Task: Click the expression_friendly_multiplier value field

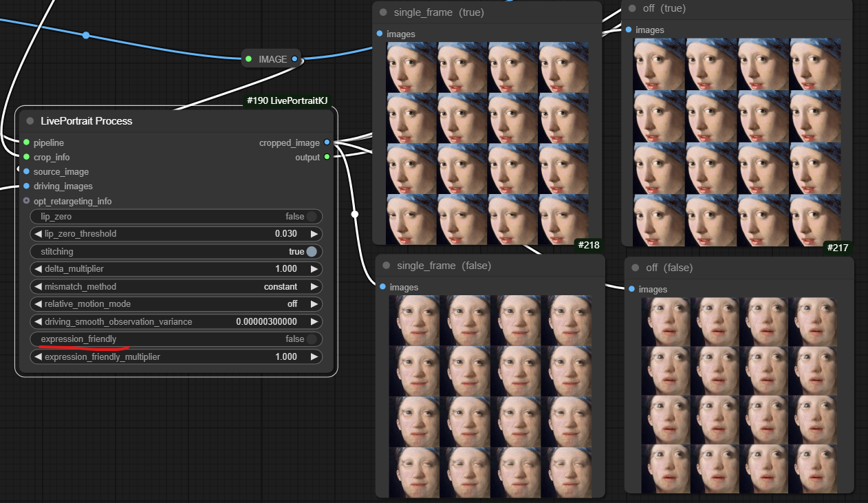Action: pos(285,357)
